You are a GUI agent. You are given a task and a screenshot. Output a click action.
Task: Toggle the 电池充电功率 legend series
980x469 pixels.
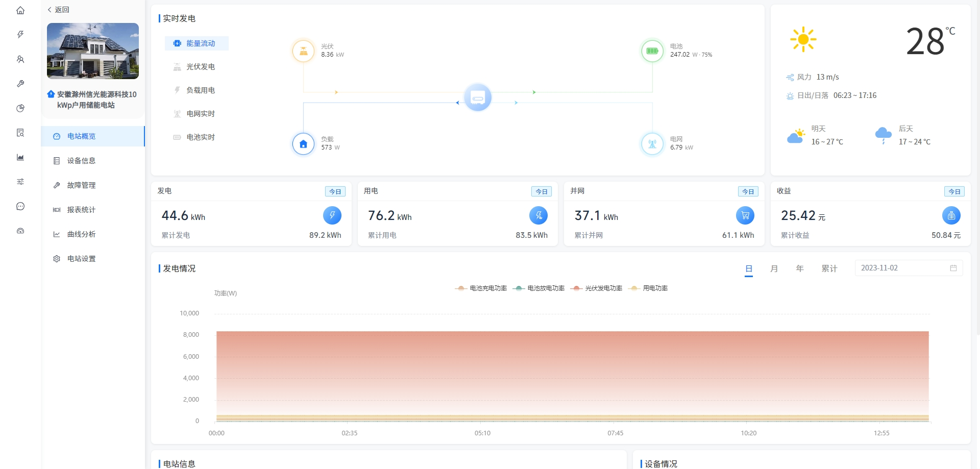point(481,288)
